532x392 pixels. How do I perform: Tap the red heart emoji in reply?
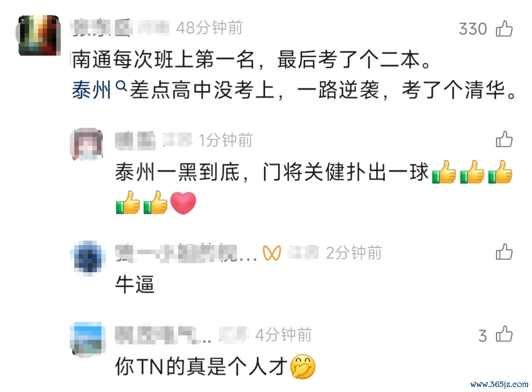tap(183, 203)
